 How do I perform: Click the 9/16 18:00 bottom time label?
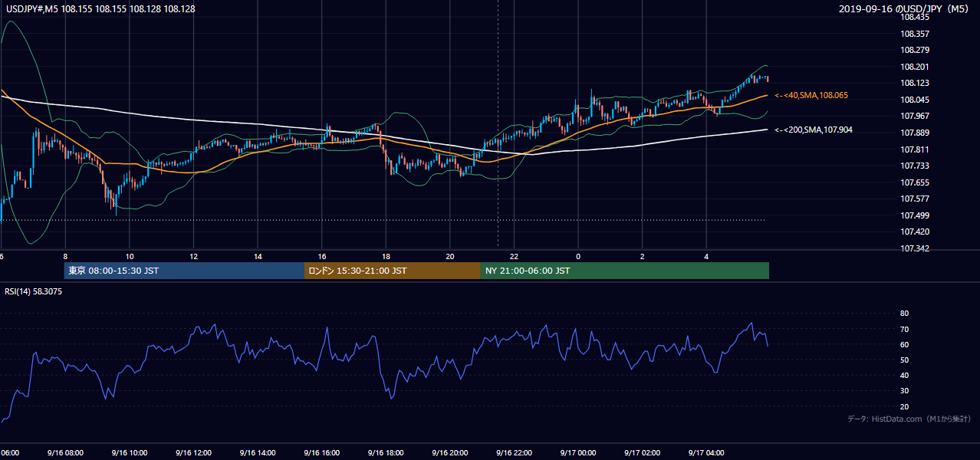(386, 453)
